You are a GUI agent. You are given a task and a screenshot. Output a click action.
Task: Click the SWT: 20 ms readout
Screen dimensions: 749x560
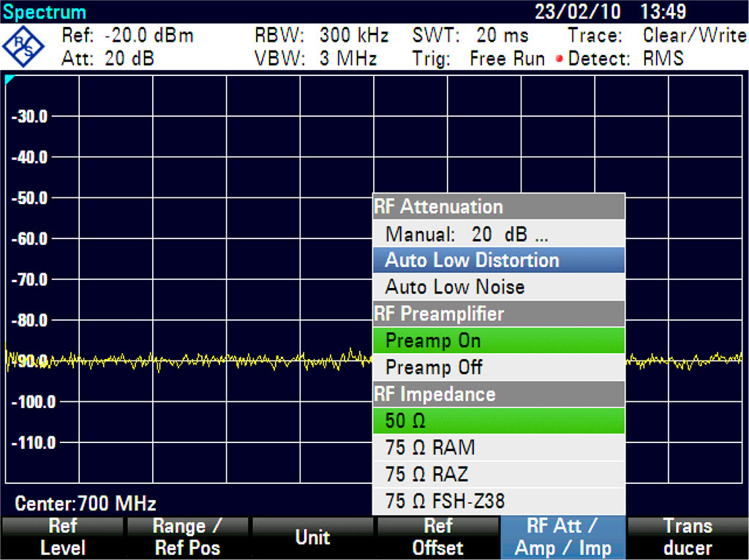coord(470,36)
